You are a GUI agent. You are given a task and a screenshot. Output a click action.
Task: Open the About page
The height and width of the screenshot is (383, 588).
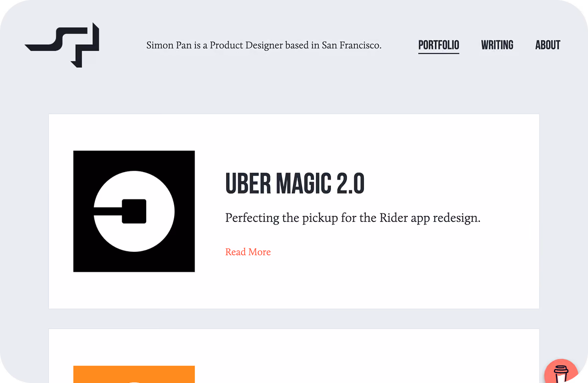[548, 45]
